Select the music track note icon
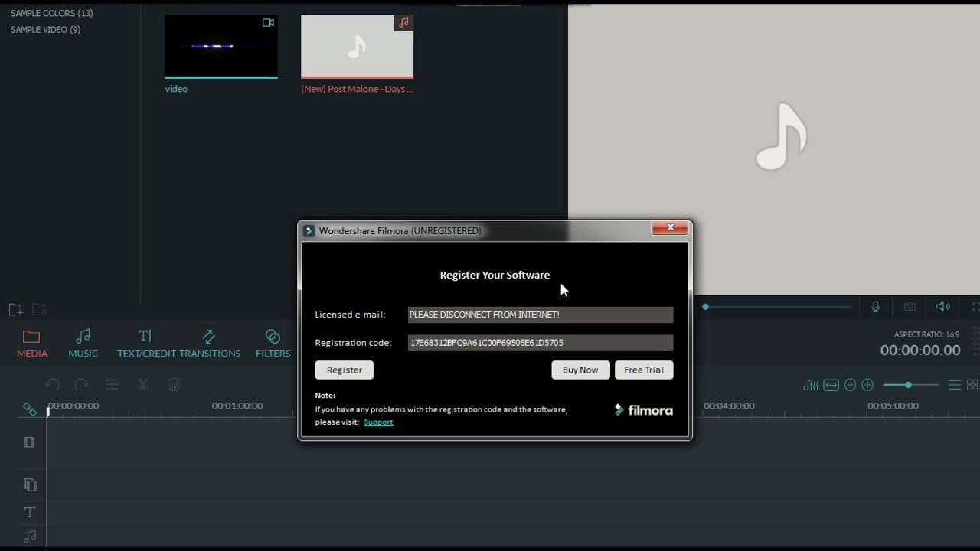Viewport: 980px width, 551px height. (x=30, y=536)
